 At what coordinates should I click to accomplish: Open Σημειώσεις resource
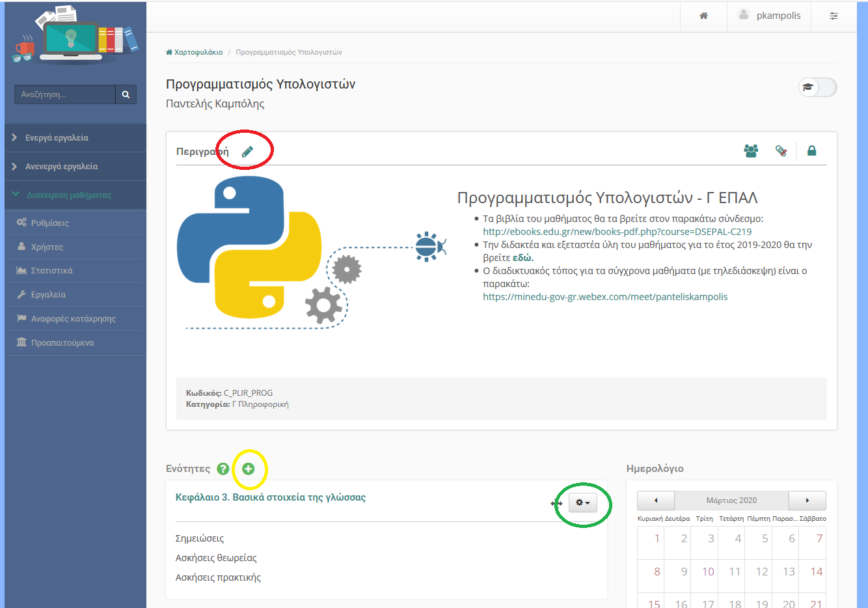(x=200, y=538)
